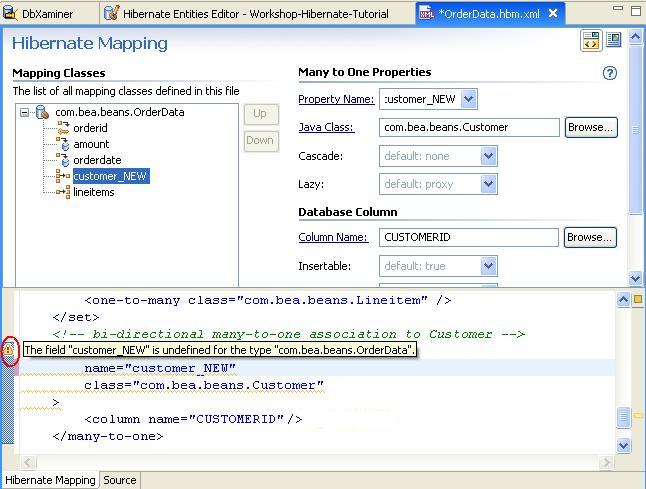Edit the Column Name field CUSTOMERID
This screenshot has height=489, width=646.
pyautogui.click(x=468, y=237)
